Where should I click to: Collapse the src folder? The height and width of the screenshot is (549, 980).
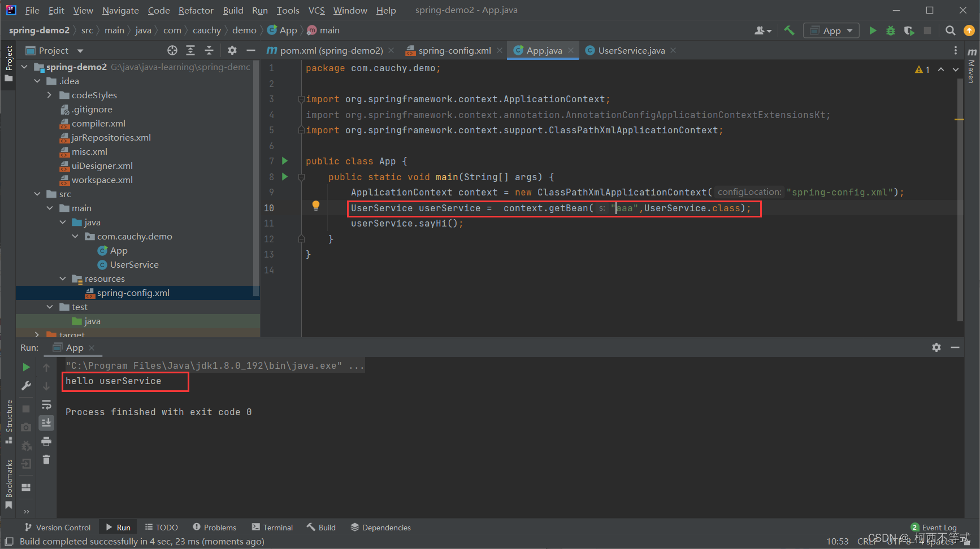click(37, 194)
